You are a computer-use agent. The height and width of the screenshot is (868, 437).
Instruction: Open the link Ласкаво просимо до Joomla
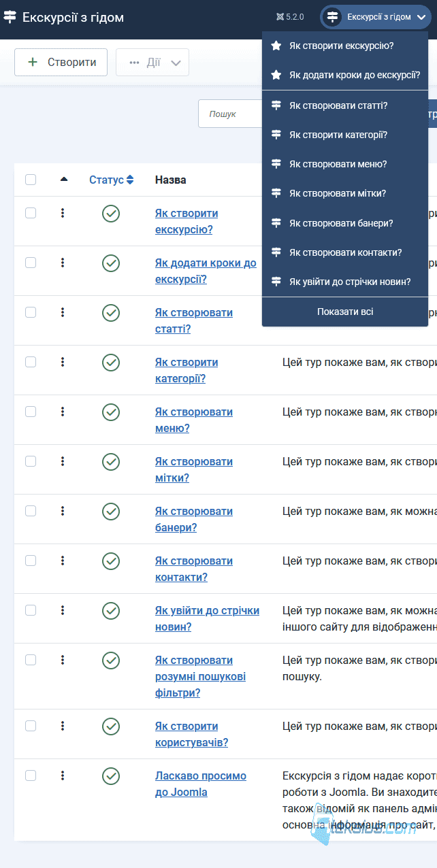click(x=201, y=784)
